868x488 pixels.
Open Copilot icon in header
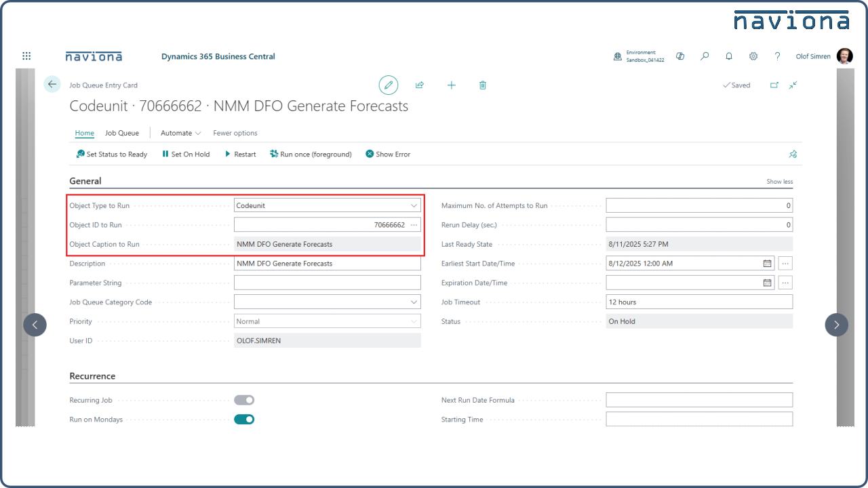680,56
